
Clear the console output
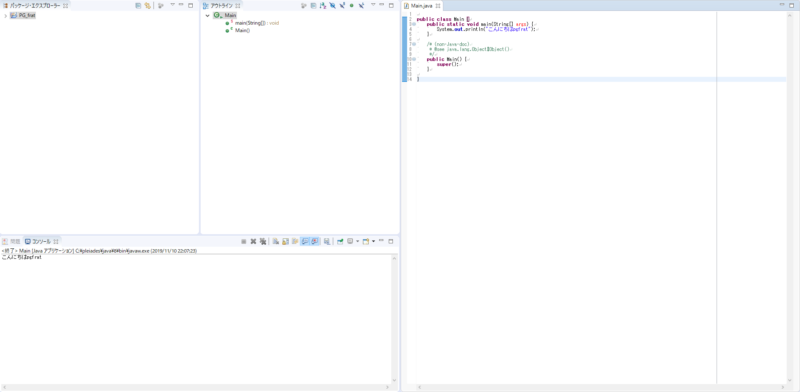276,241
